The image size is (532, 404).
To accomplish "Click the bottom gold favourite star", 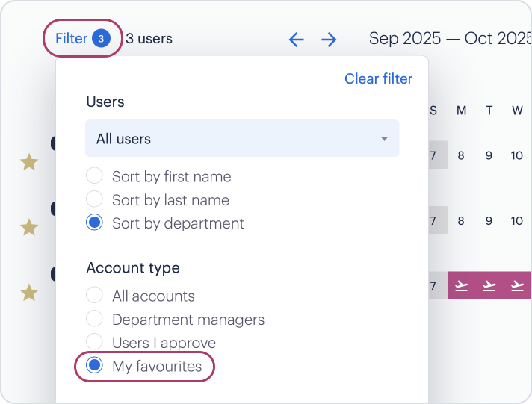I will pos(29,293).
